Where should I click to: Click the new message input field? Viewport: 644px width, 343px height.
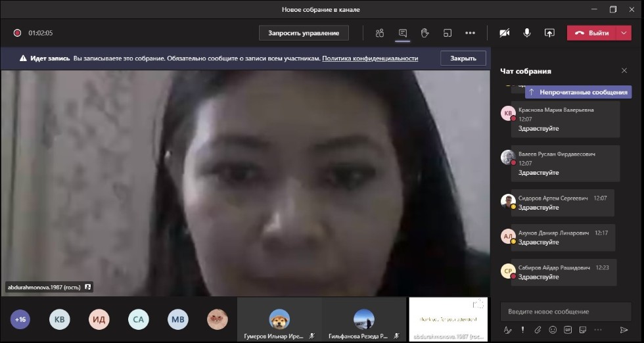coord(565,311)
